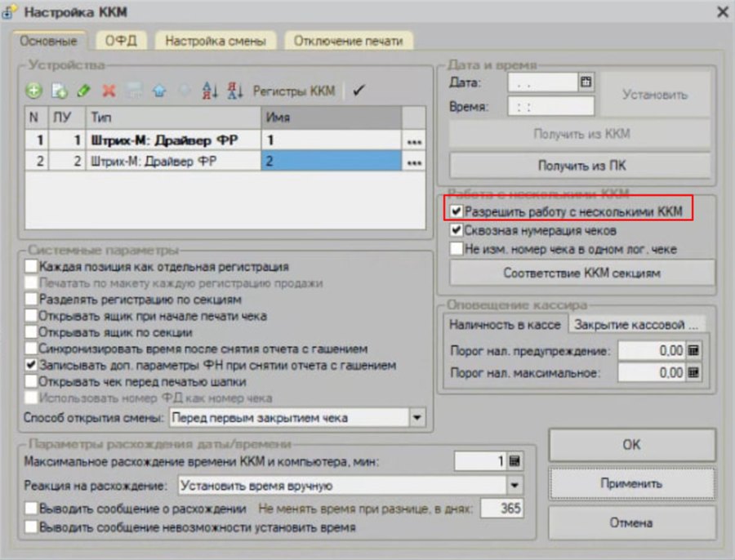Click the ellipsis button in device row 2
The height and width of the screenshot is (560, 735).
coord(414,162)
